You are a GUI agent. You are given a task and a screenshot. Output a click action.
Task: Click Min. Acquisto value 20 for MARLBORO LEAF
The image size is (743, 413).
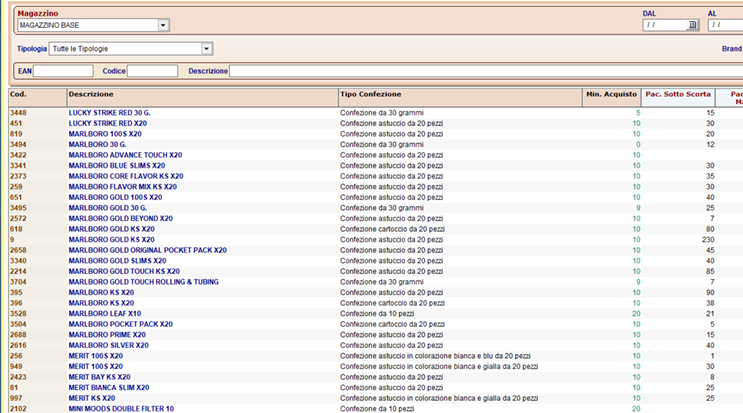point(636,314)
